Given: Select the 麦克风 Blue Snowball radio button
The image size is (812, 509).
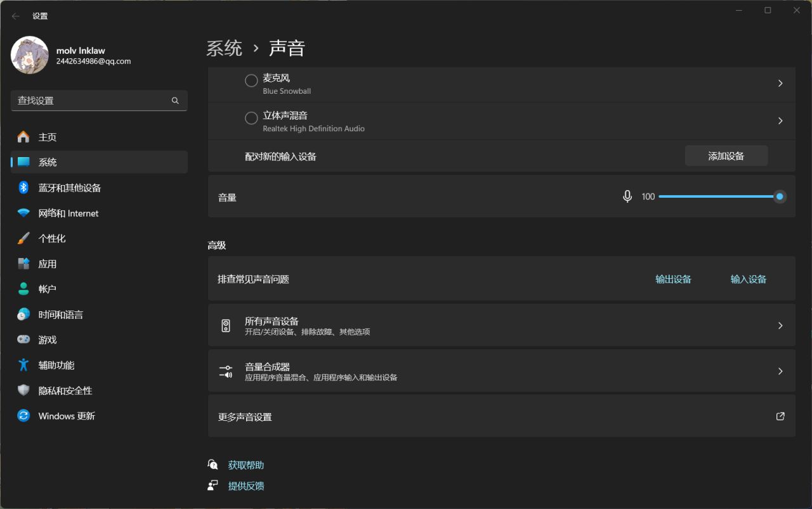Looking at the screenshot, I should [251, 81].
